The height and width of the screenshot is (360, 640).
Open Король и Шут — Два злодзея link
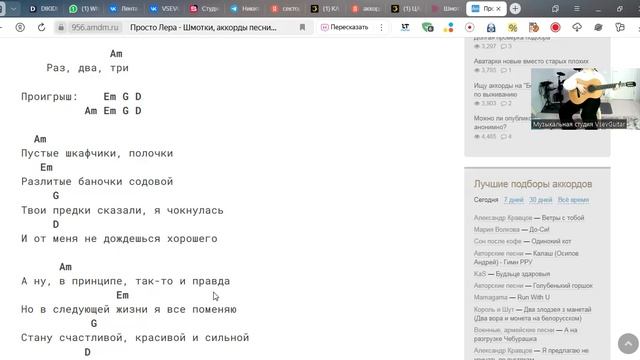532,313
